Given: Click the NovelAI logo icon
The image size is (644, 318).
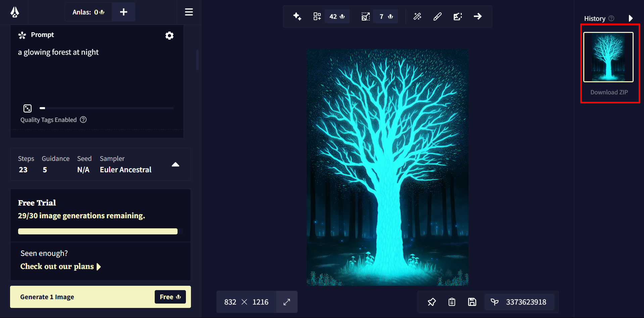Looking at the screenshot, I should pyautogui.click(x=14, y=12).
